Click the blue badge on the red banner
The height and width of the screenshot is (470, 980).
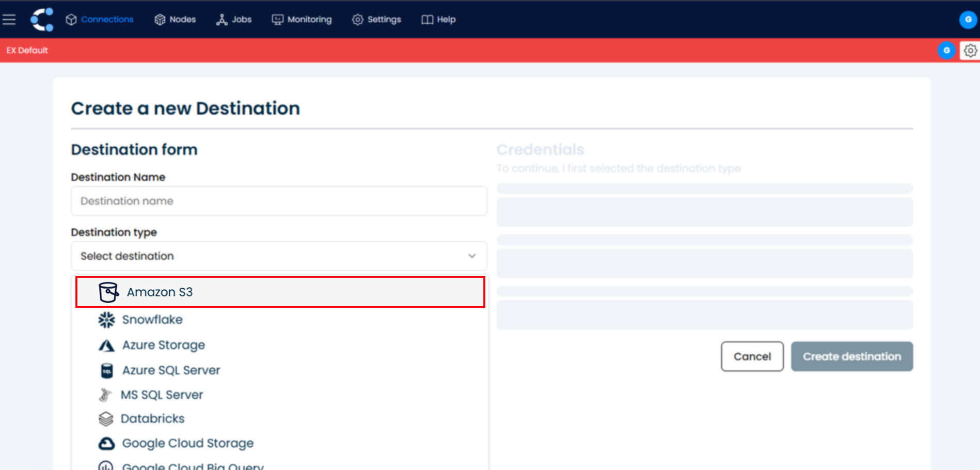pyautogui.click(x=946, y=50)
